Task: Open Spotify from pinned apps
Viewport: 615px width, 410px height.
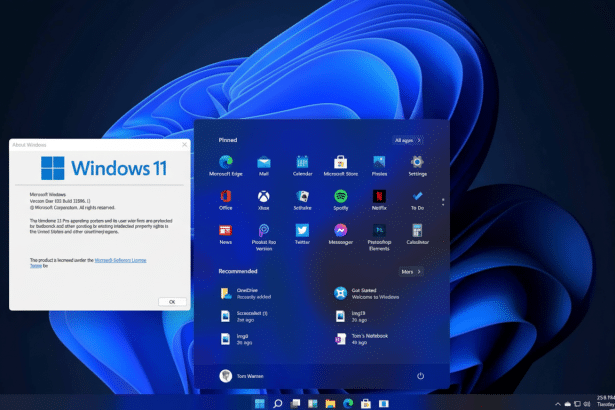Action: coord(340,200)
